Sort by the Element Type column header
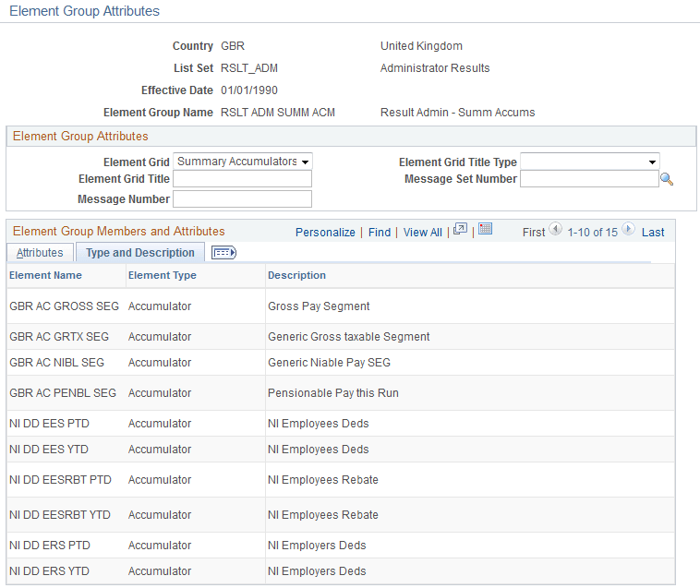 162,275
